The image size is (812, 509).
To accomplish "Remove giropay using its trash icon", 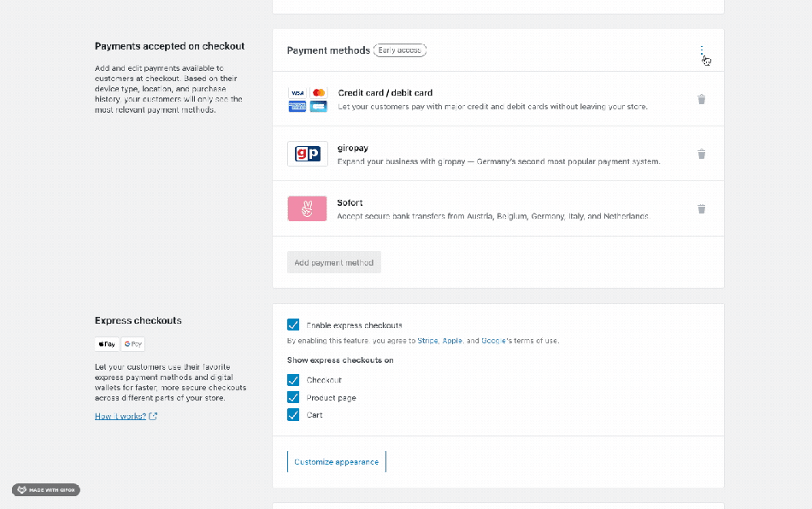I will pyautogui.click(x=701, y=154).
